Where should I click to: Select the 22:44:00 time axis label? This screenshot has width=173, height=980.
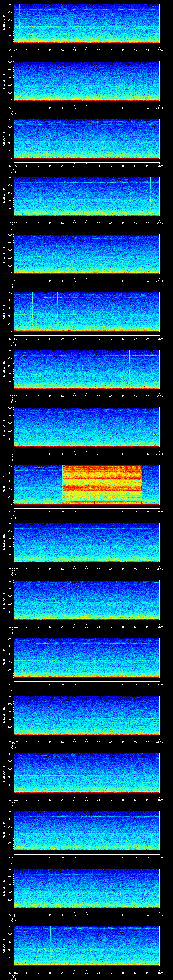point(13,915)
